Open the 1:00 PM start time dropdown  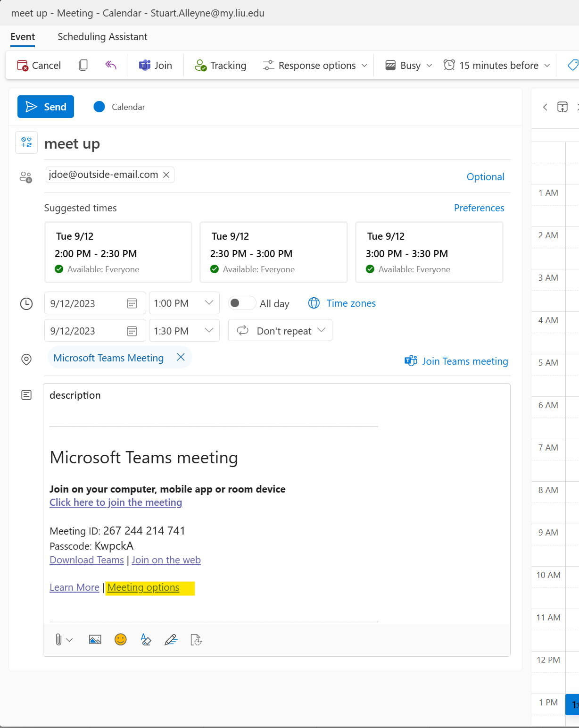pyautogui.click(x=209, y=303)
